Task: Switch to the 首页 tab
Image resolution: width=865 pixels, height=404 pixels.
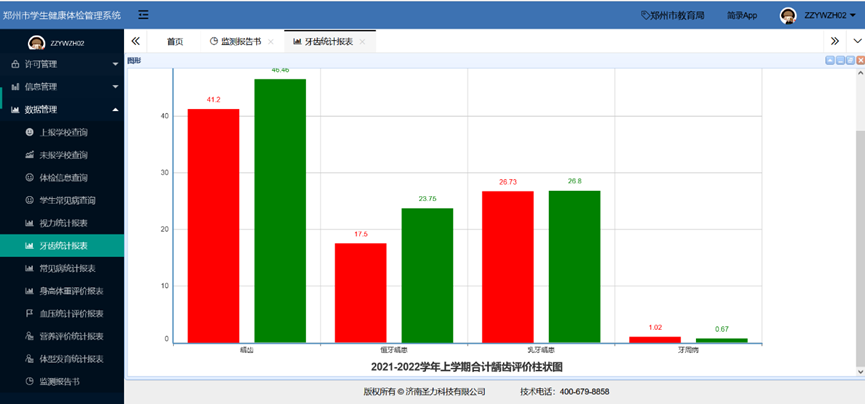Action: tap(175, 41)
